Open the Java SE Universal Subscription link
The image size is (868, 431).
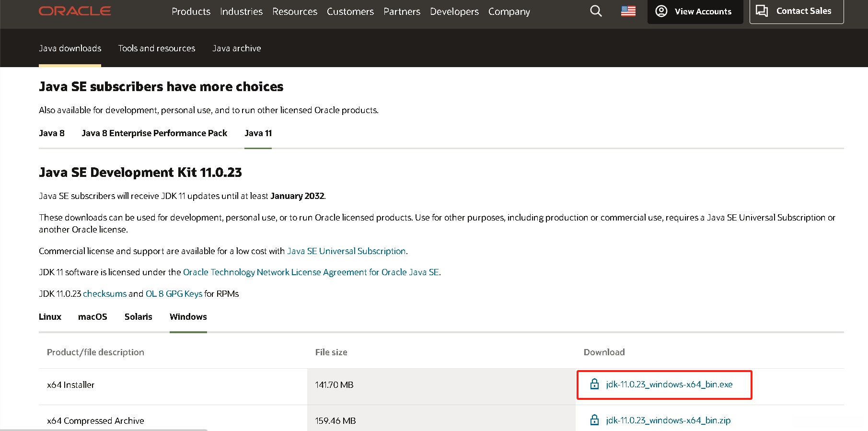[x=346, y=251]
